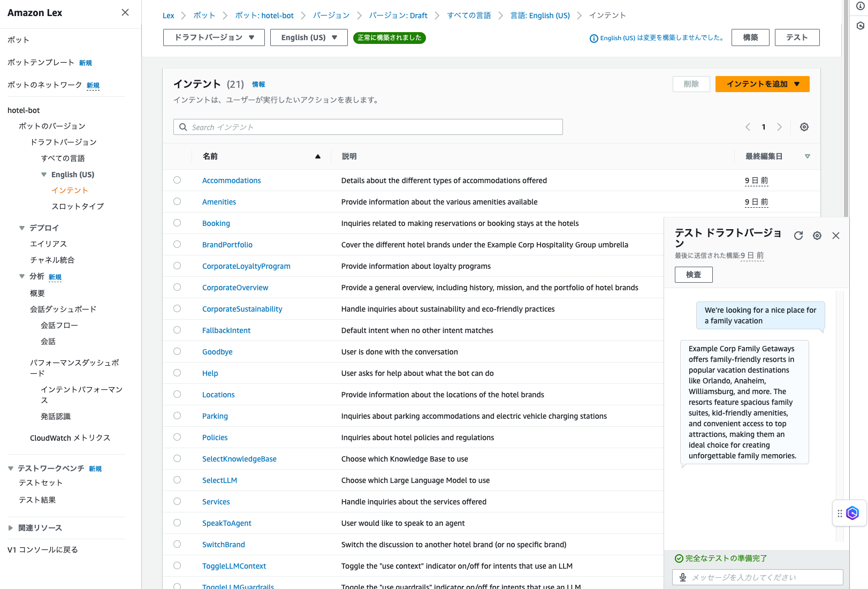Open the Policies intent link

(215, 437)
